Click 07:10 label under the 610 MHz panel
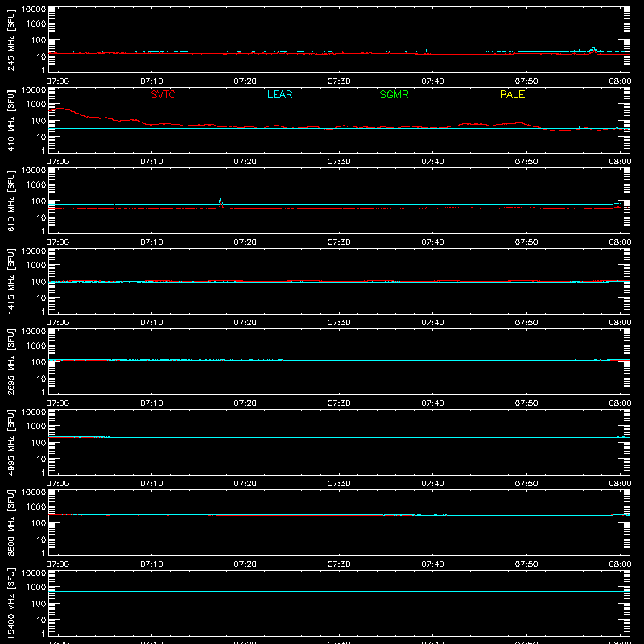644x644 pixels. [x=151, y=242]
